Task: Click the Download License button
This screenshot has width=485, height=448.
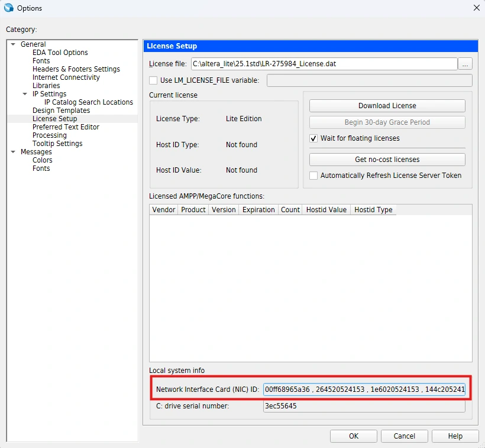Action: (387, 106)
